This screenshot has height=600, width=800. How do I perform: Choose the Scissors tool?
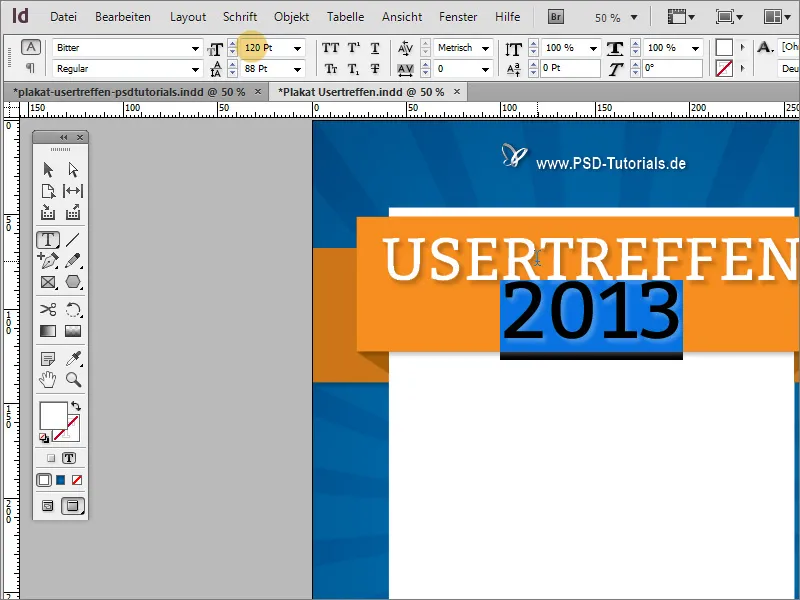pyautogui.click(x=48, y=309)
